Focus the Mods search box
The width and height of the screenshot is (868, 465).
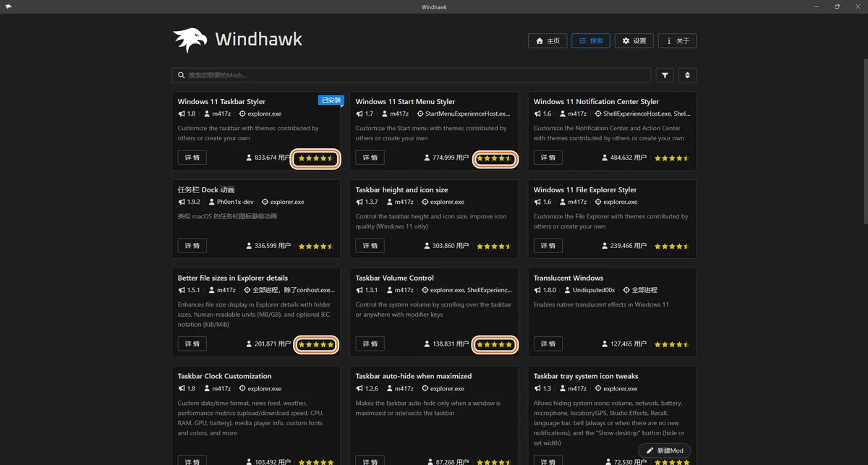click(412, 75)
